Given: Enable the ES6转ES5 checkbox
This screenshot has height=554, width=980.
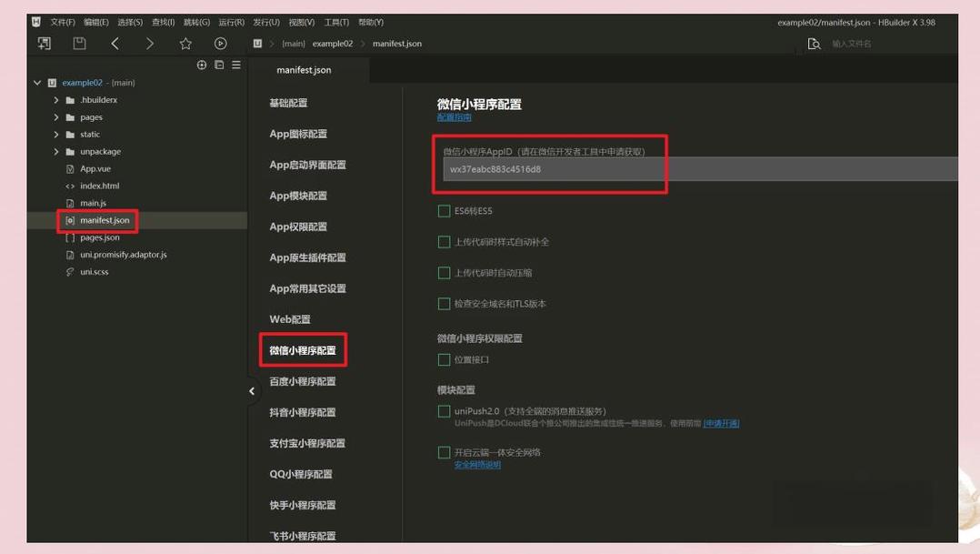Looking at the screenshot, I should (444, 211).
